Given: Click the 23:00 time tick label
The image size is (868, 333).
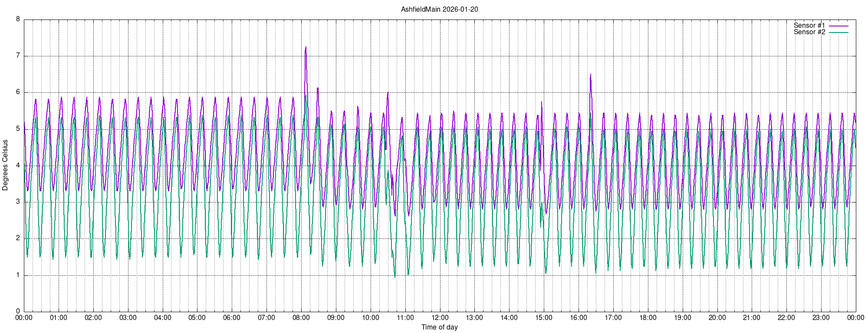Looking at the screenshot, I should [x=821, y=318].
